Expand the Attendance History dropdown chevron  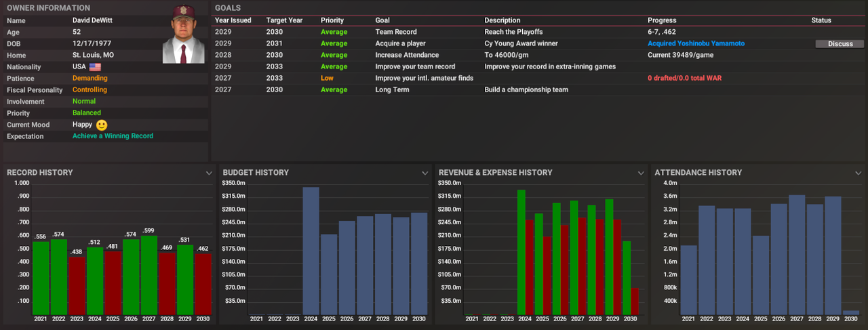pos(856,173)
